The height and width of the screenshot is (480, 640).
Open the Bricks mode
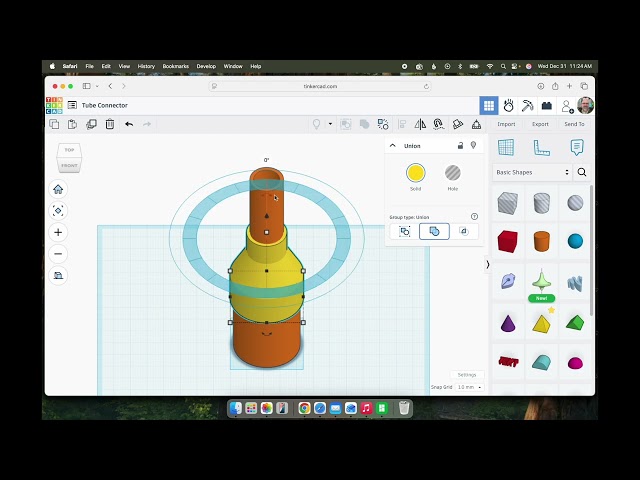547,106
